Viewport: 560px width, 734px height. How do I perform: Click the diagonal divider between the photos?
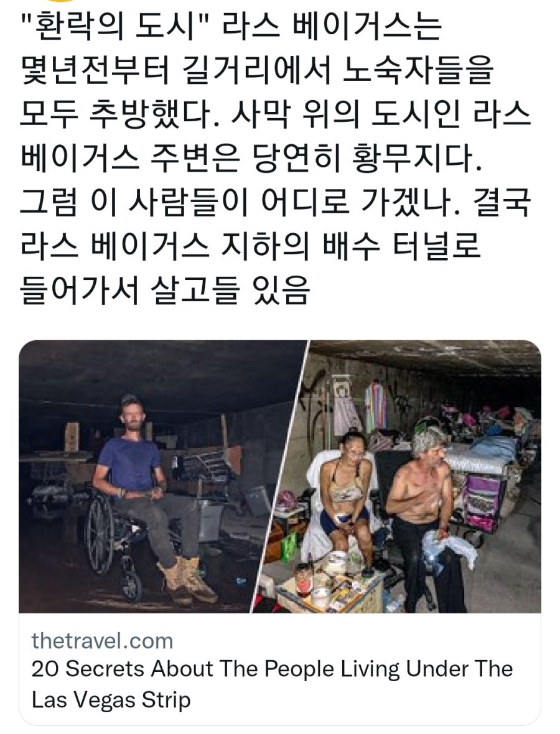pos(281,476)
